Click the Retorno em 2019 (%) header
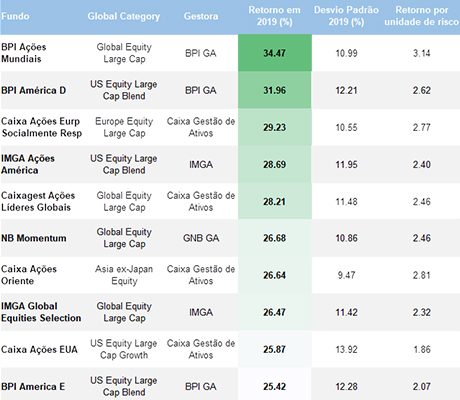Viewport: 460px width, 400px height. (274, 16)
